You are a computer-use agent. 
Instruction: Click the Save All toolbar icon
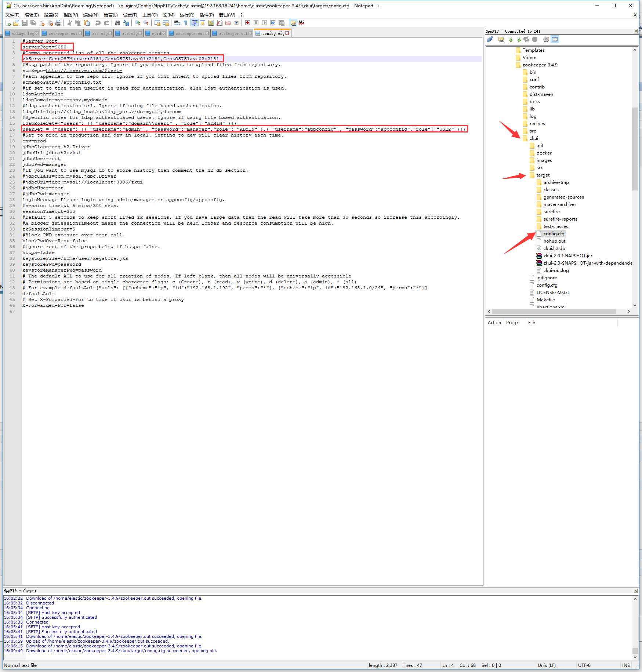pyautogui.click(x=33, y=23)
